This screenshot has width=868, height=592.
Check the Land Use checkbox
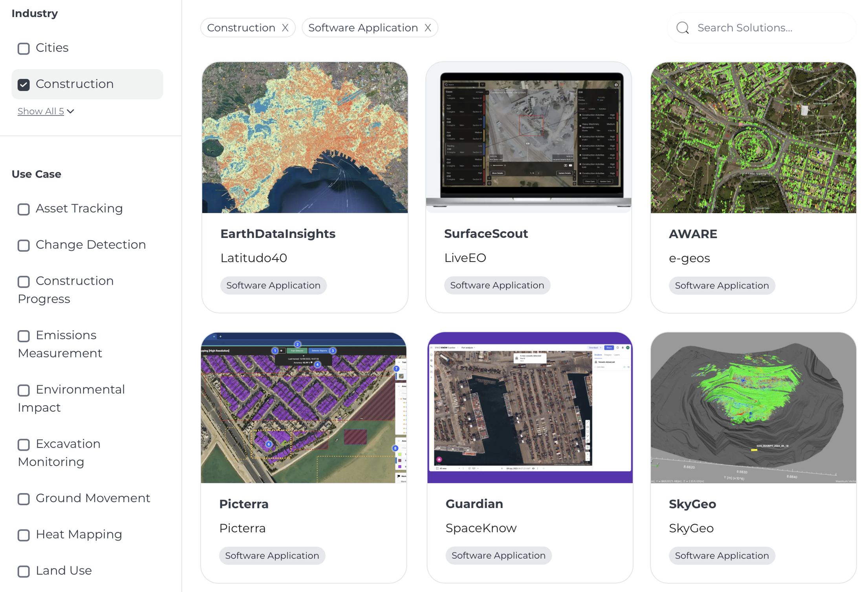(24, 571)
